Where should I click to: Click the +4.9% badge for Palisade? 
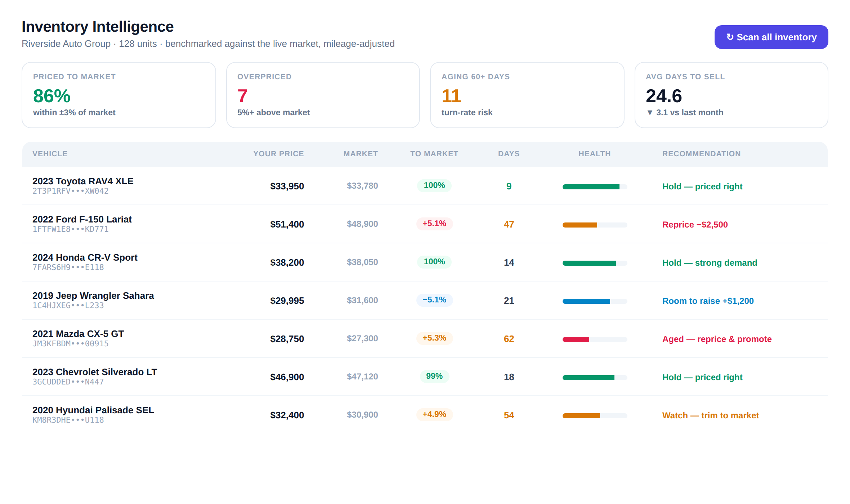click(x=434, y=414)
